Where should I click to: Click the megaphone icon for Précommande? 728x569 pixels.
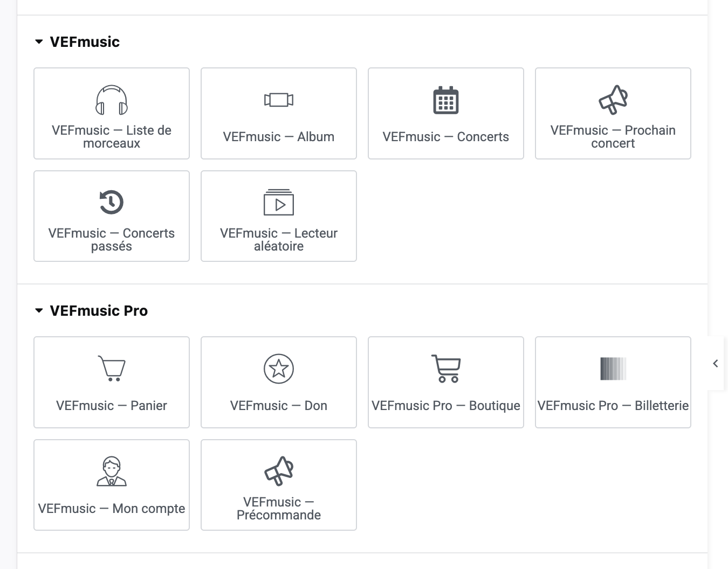tap(279, 471)
